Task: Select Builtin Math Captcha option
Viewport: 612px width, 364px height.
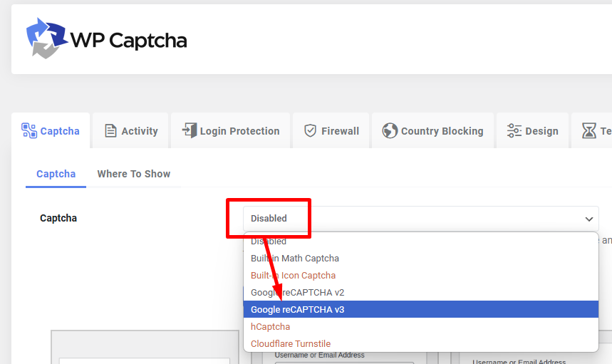Action: [295, 258]
